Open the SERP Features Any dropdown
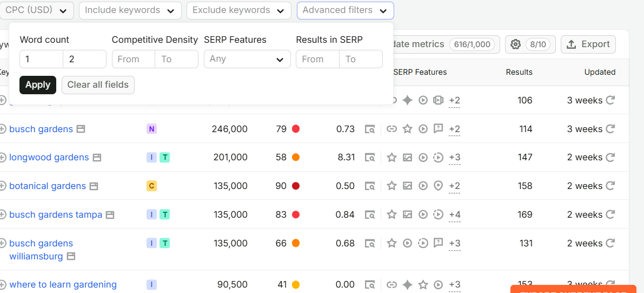Screen dimensions: 644x293 point(247,59)
